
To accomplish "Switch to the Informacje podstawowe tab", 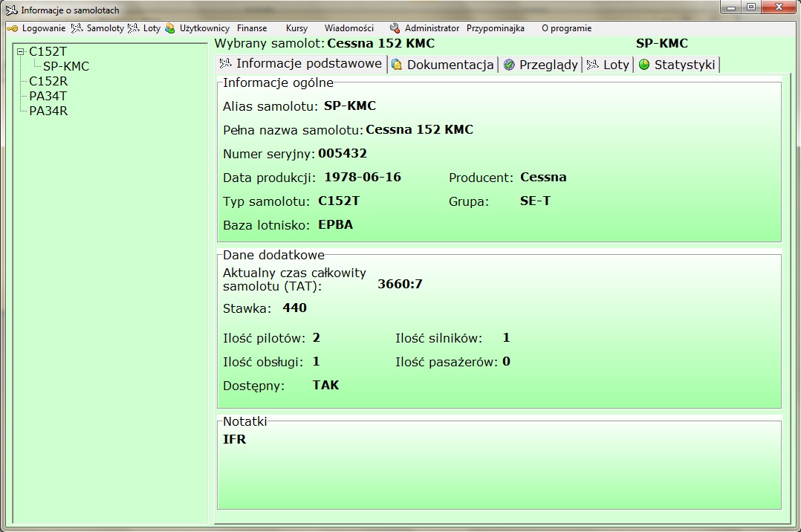I will (x=301, y=64).
